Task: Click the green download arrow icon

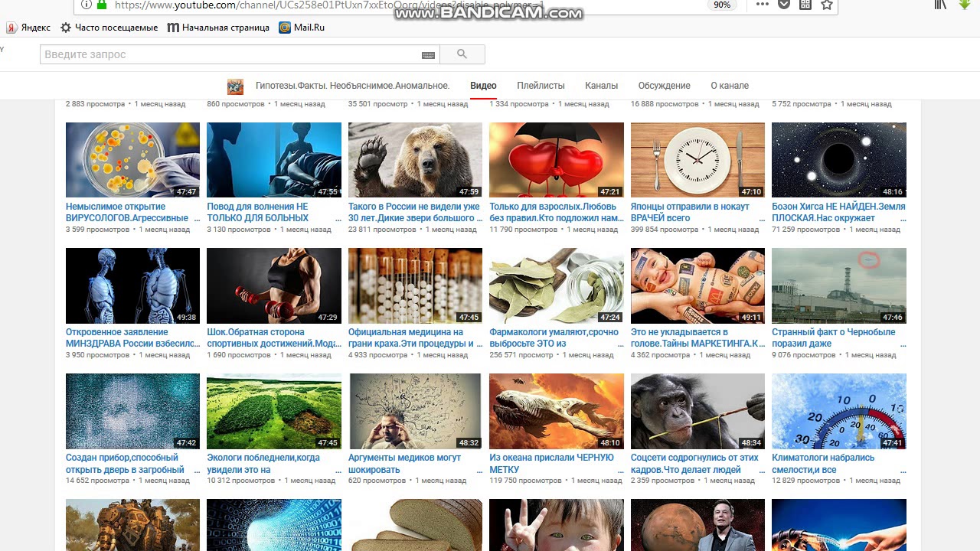Action: (964, 5)
